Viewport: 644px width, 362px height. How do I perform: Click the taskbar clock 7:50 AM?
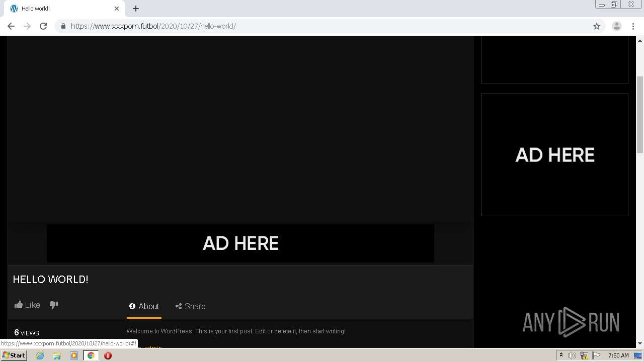tap(618, 355)
